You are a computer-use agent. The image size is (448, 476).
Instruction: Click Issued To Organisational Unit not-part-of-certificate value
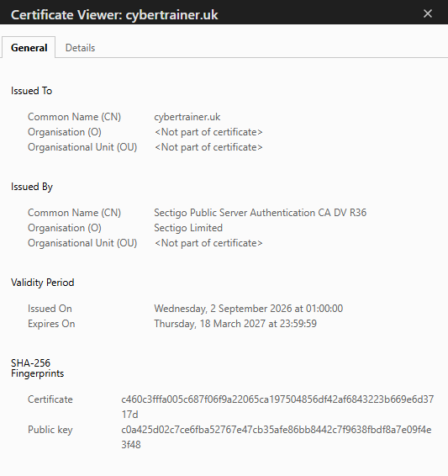click(208, 147)
